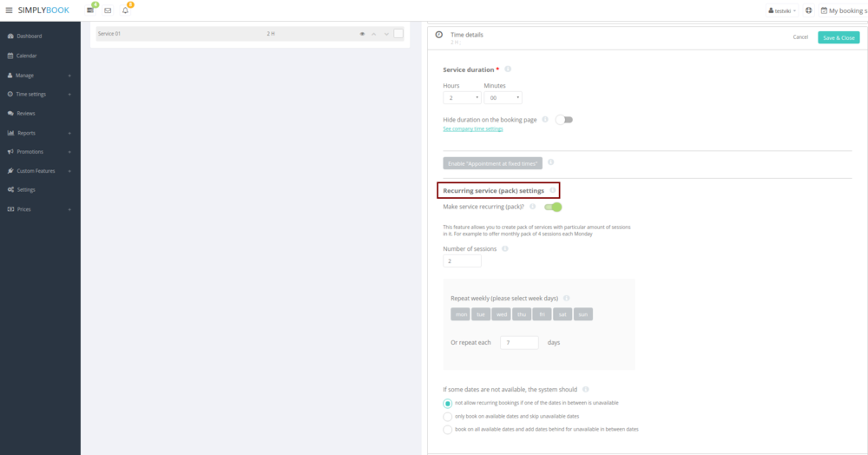Toggle visibility eye icon for Service 01
Viewport: 868px width, 455px height.
pos(362,34)
